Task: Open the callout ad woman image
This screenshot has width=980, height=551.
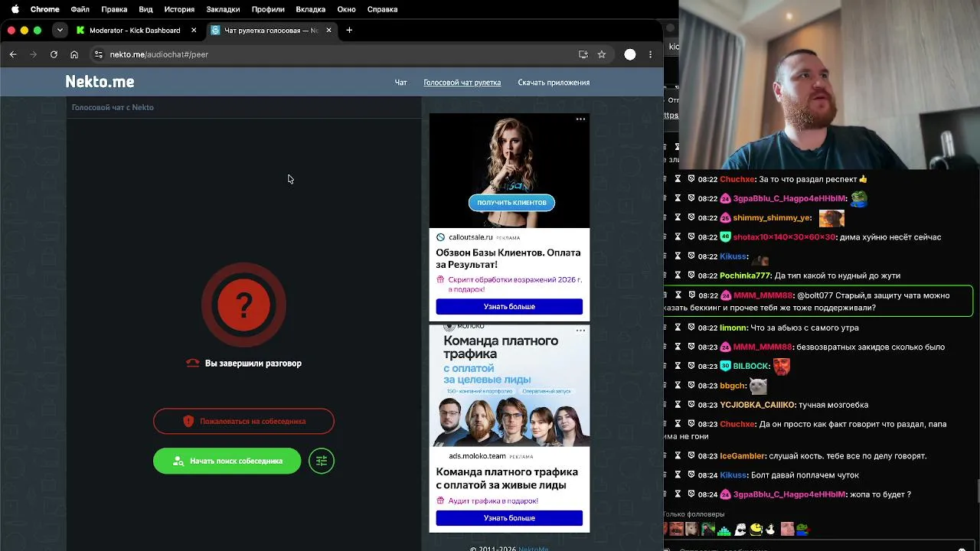Action: pos(509,171)
